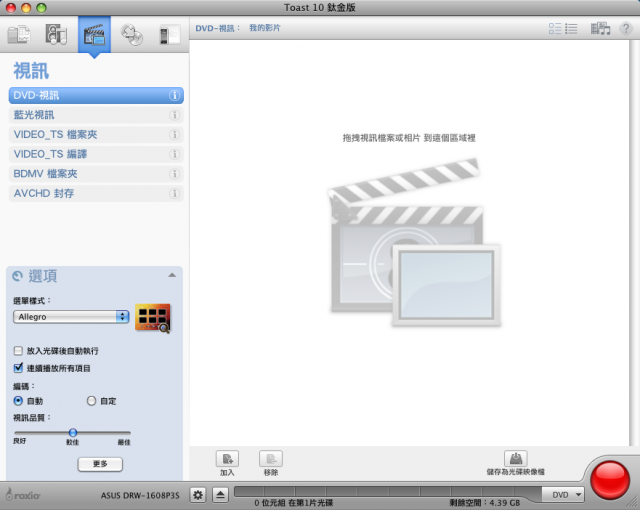
Task: Click the 加入 add files icon
Action: 227,459
